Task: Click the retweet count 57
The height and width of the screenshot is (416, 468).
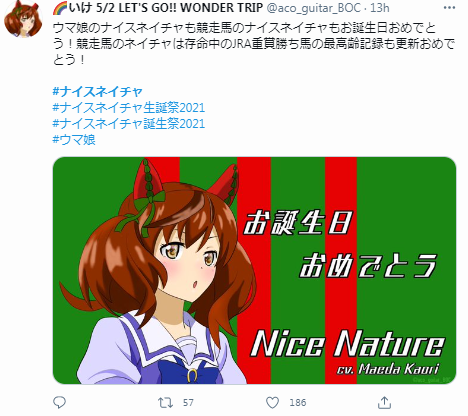Action: pos(188,403)
